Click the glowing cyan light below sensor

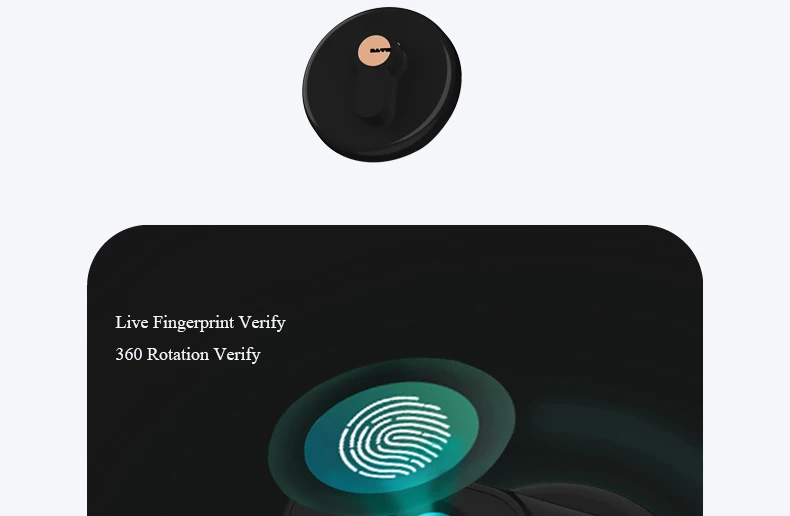(x=433, y=513)
